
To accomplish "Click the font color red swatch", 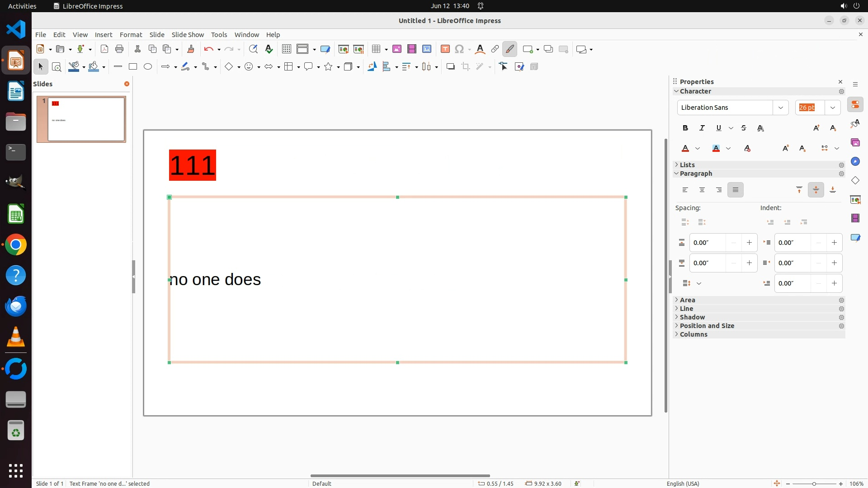I will pos(685,149).
